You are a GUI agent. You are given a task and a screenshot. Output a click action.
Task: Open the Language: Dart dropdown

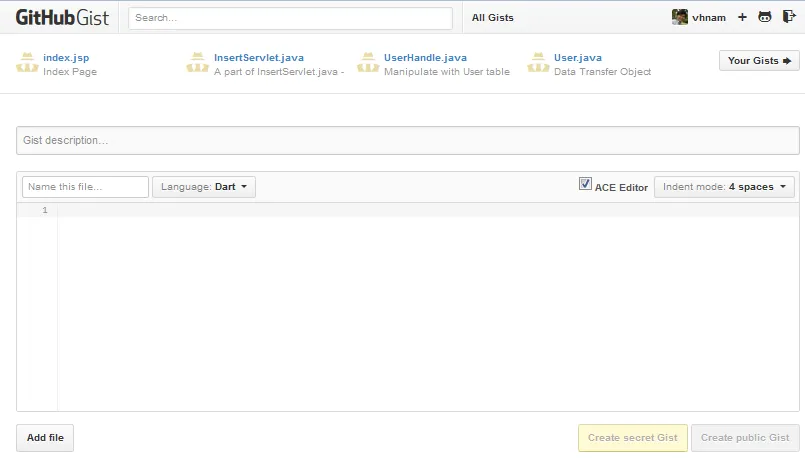[x=204, y=187]
